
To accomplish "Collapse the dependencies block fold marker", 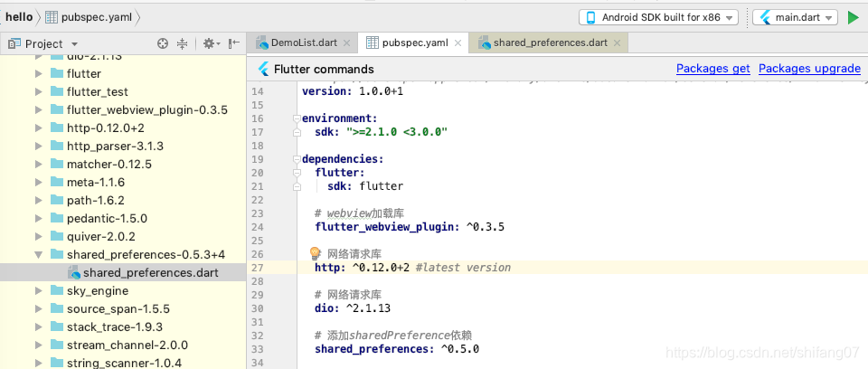I will [x=297, y=159].
